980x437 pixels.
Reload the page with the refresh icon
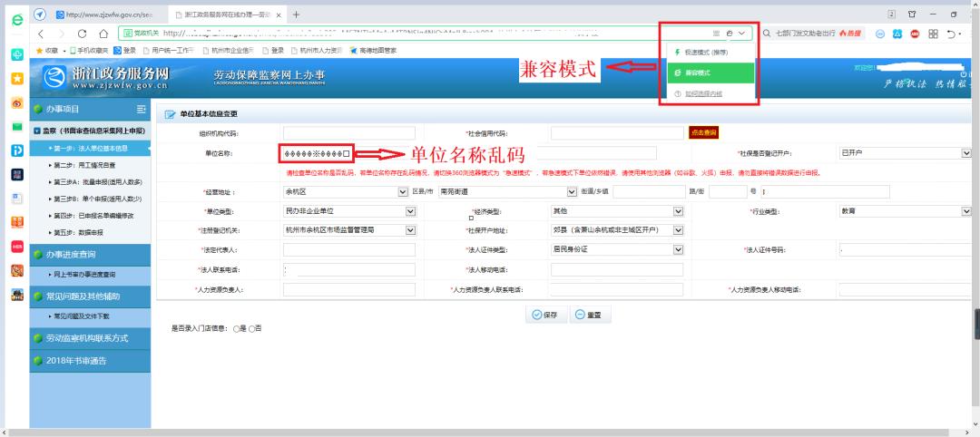point(82,34)
